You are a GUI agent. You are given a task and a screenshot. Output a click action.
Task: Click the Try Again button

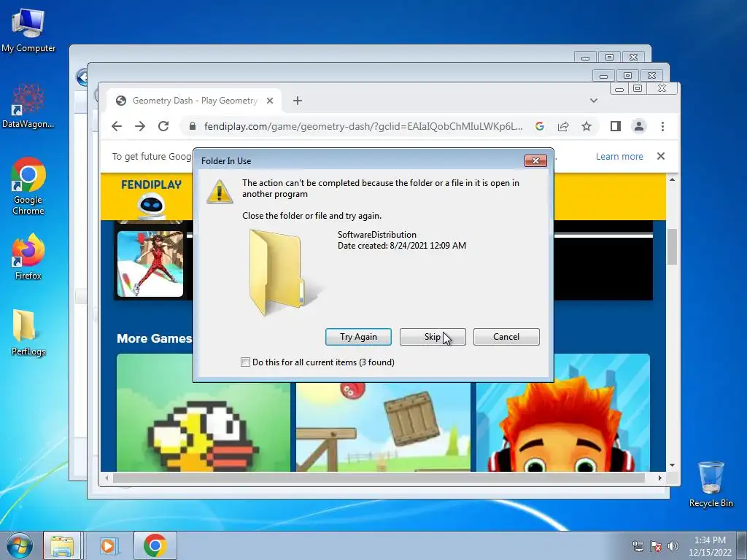(358, 337)
